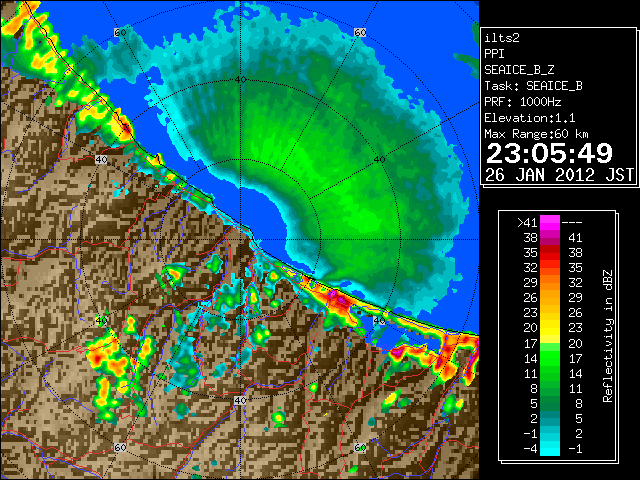
Task: Pick the red swatch between 35 and 38
Action: pos(550,253)
